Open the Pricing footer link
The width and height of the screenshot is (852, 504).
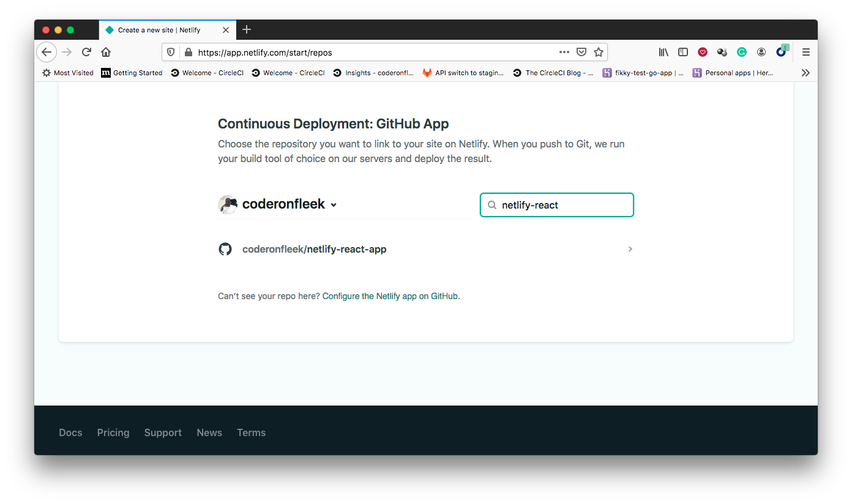tap(113, 432)
